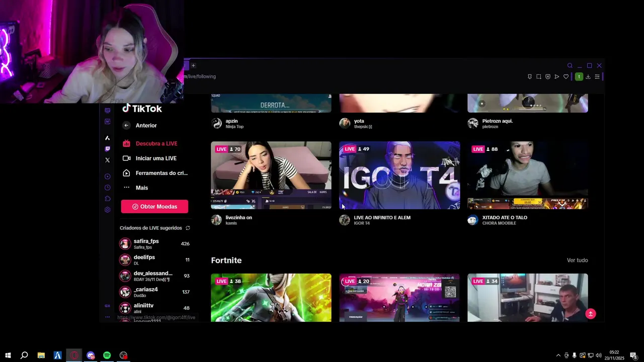Open suggested creator _cariasz4

(154, 292)
